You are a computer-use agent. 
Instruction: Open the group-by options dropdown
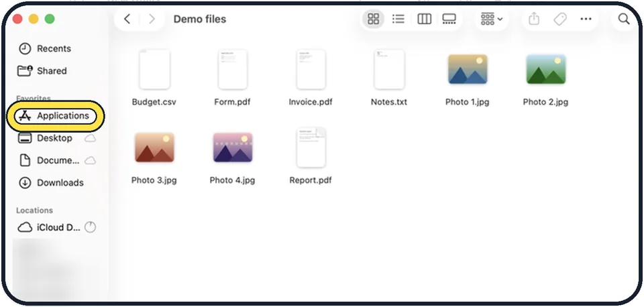(x=491, y=19)
